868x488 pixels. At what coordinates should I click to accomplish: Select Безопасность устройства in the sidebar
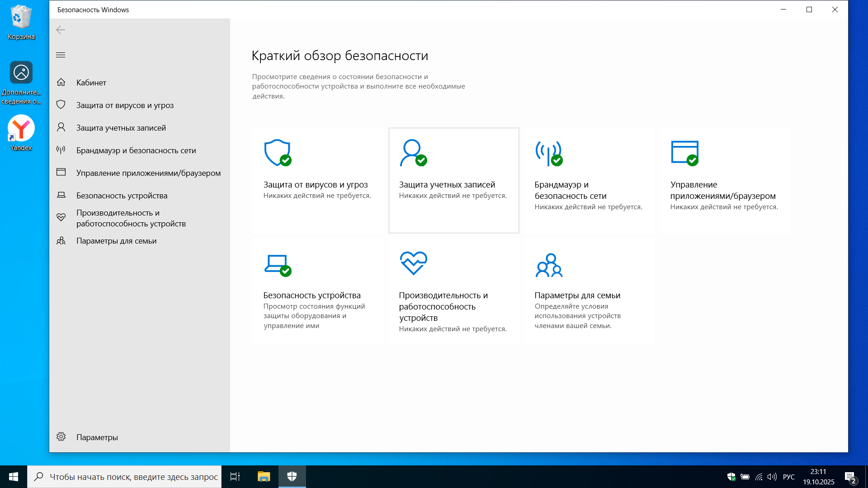pyautogui.click(x=122, y=196)
